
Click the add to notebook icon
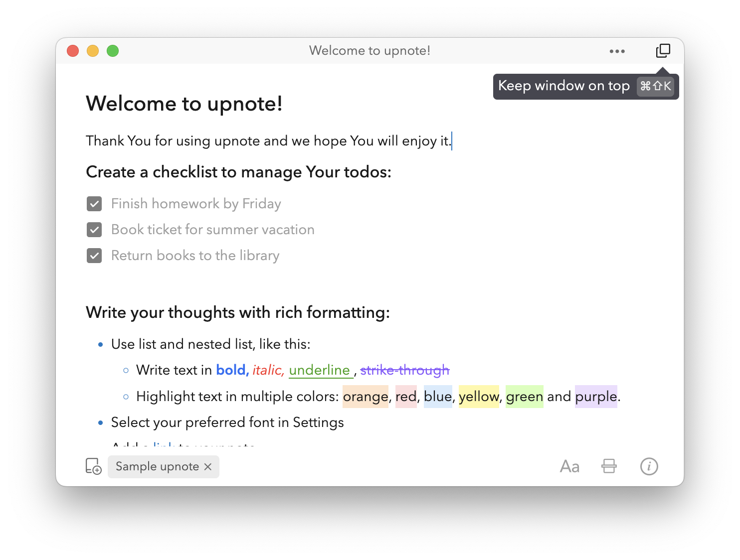point(93,466)
